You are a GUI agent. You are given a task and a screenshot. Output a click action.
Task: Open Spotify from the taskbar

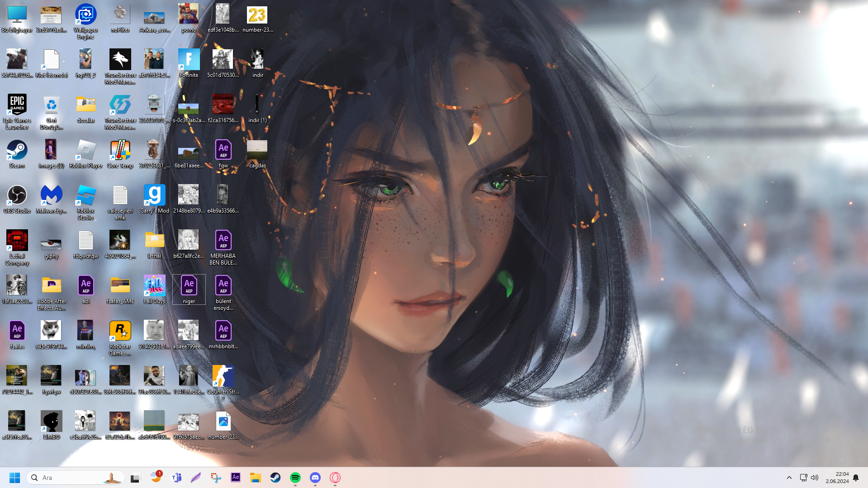pyautogui.click(x=295, y=478)
